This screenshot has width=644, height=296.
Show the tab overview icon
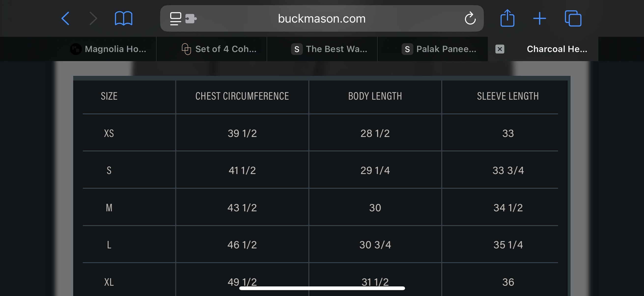[573, 18]
